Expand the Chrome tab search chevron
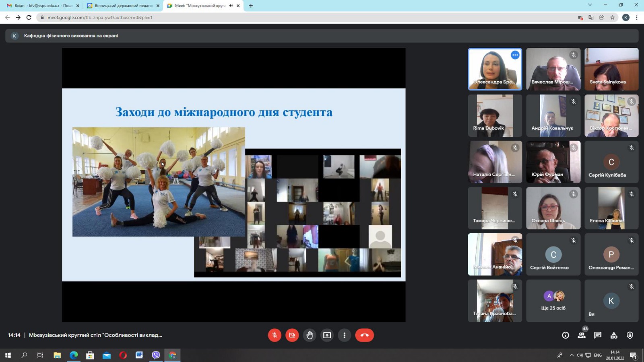The image size is (644, 362). (x=590, y=5)
